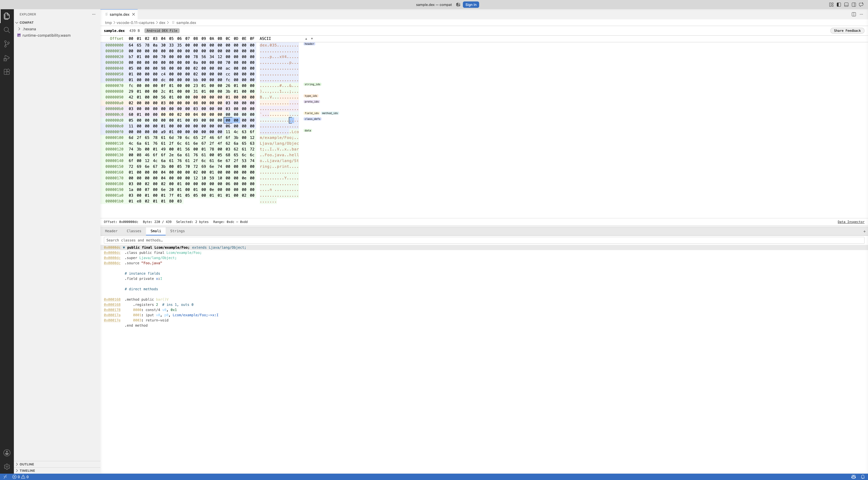This screenshot has height=480, width=868.
Task: Open the Explorer view in the activity bar
Action: tap(7, 16)
